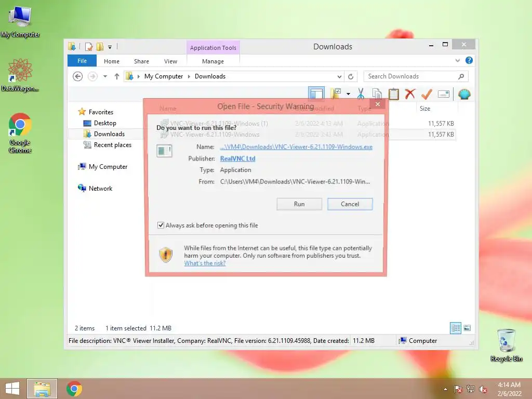
Task: Close the Open File Security Warning dialog
Action: [378, 104]
